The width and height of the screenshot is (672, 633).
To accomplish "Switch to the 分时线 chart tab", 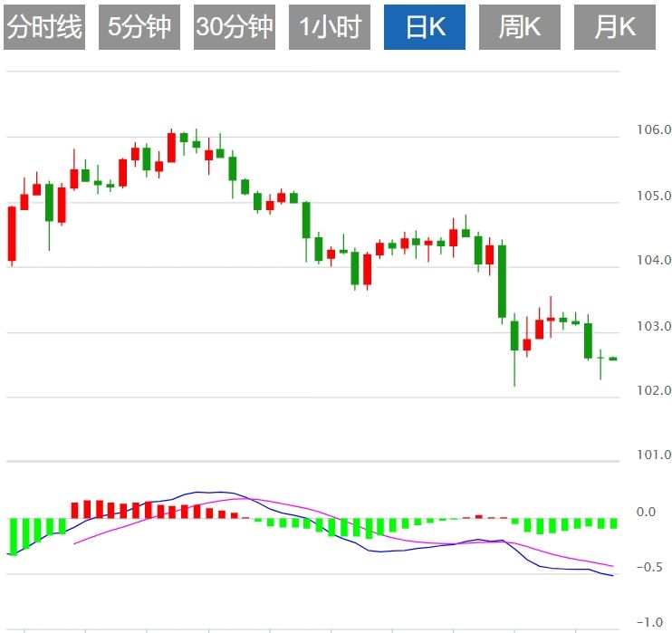I will pos(44,27).
